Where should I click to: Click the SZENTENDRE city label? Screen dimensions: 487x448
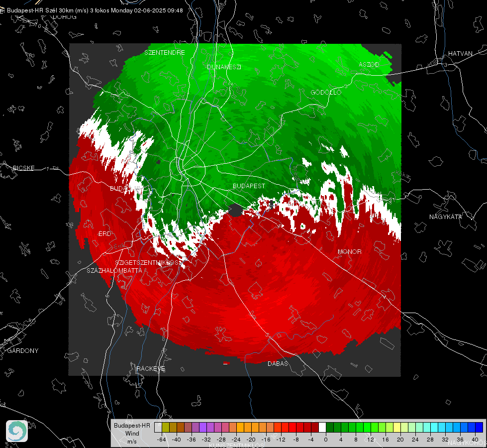pos(165,53)
